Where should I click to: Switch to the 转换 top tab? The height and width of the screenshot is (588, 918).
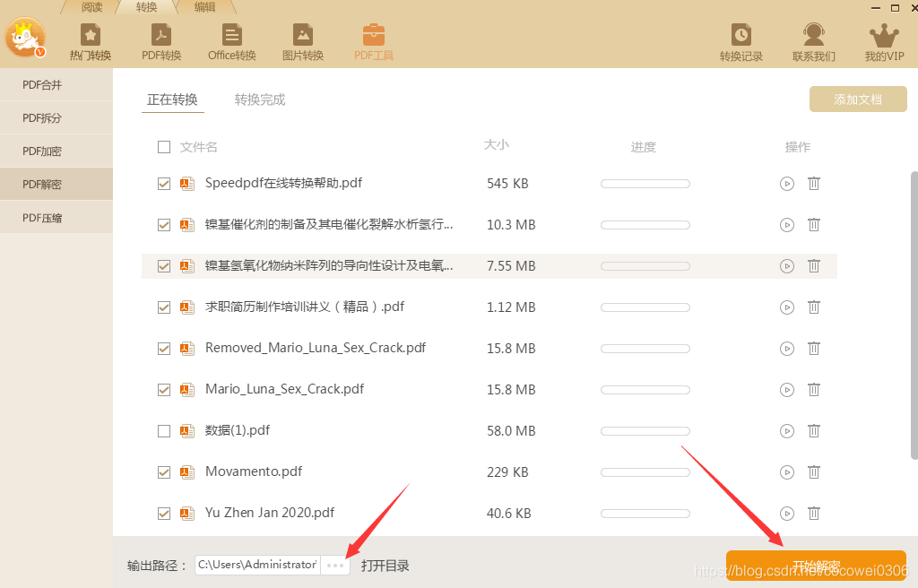click(146, 7)
